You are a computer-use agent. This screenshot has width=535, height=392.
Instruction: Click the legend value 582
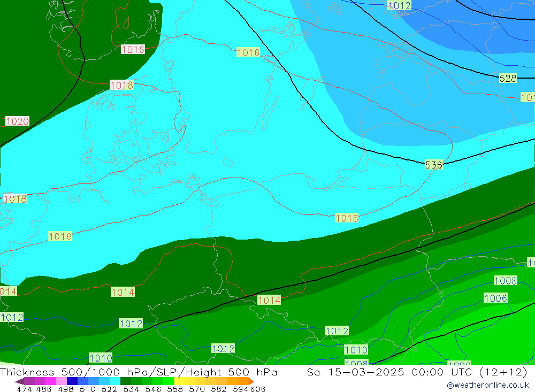pyautogui.click(x=219, y=389)
